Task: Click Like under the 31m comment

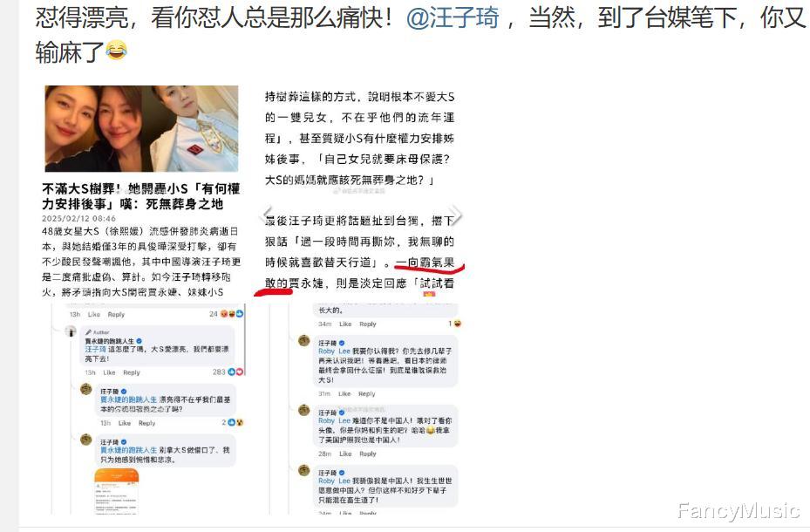Action: click(x=344, y=393)
